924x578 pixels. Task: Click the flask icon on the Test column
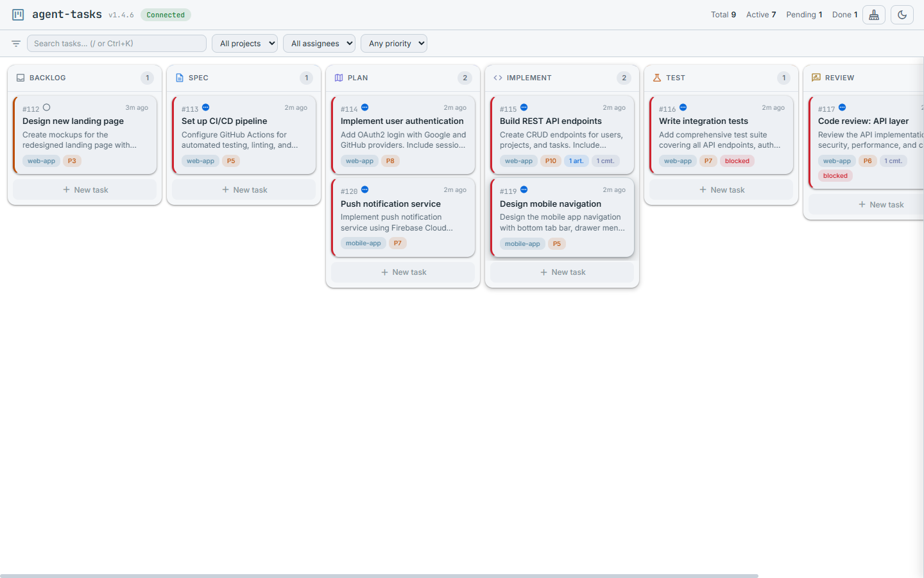point(656,77)
